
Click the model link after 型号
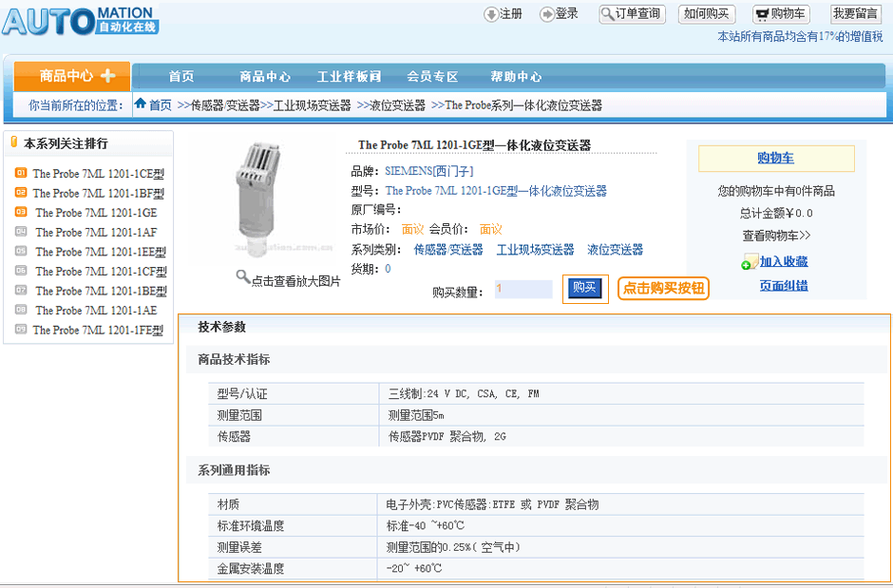coord(496,191)
